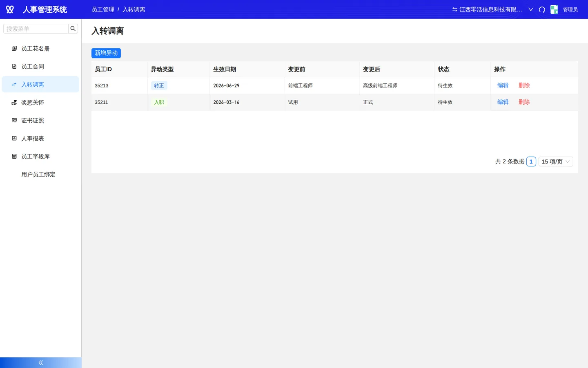Click the 转正 type tag
Image resolution: width=588 pixels, height=368 pixels.
click(159, 85)
